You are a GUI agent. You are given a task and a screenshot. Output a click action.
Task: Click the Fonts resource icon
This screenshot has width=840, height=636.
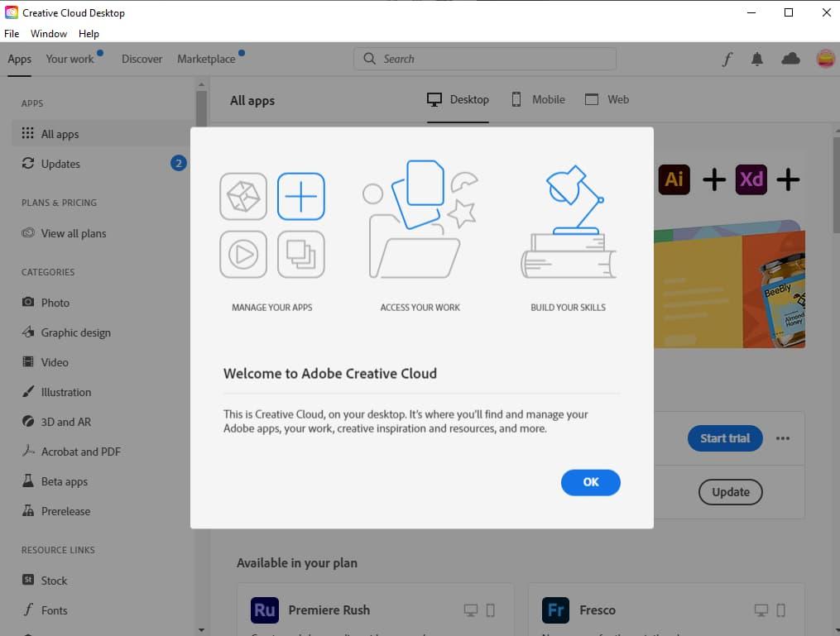(x=28, y=610)
